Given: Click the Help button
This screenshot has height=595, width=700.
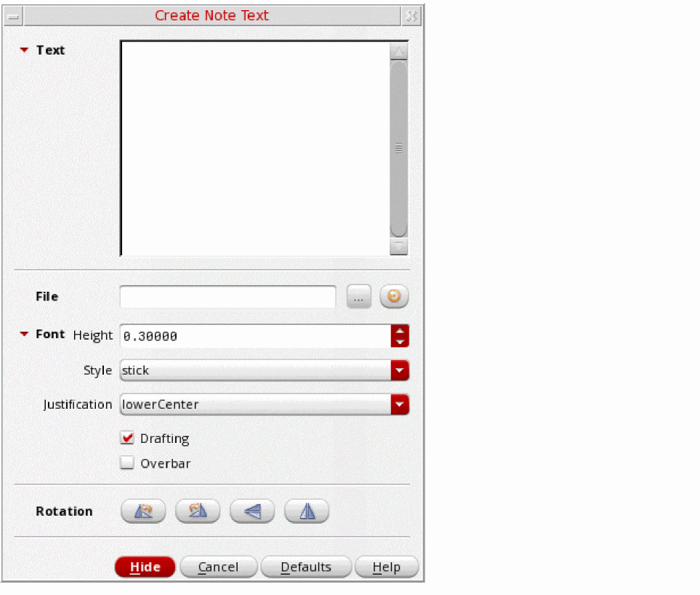Looking at the screenshot, I should pos(387,567).
